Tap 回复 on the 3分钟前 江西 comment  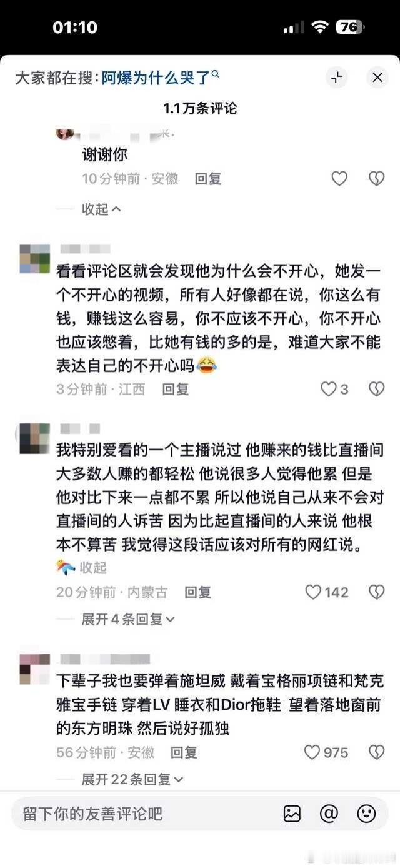[x=176, y=389]
